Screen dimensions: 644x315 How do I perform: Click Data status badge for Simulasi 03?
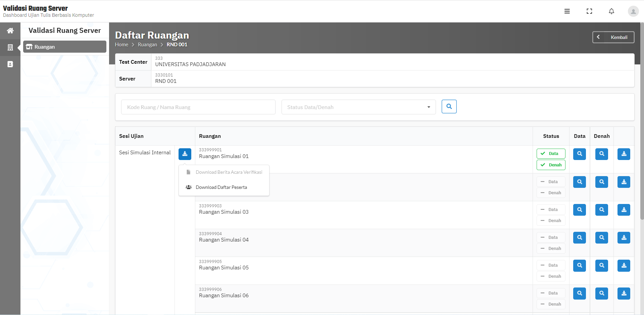pyautogui.click(x=551, y=210)
